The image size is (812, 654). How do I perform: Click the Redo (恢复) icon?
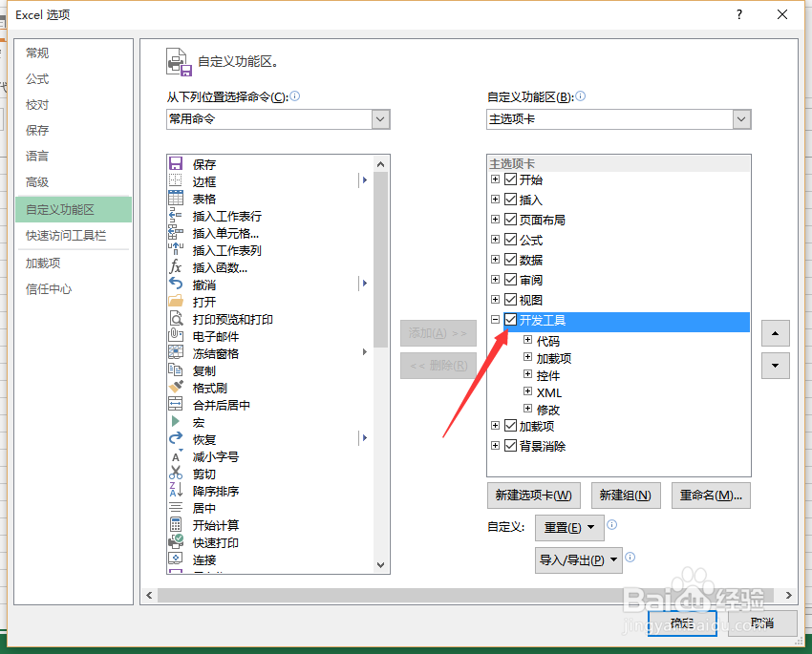(x=176, y=438)
